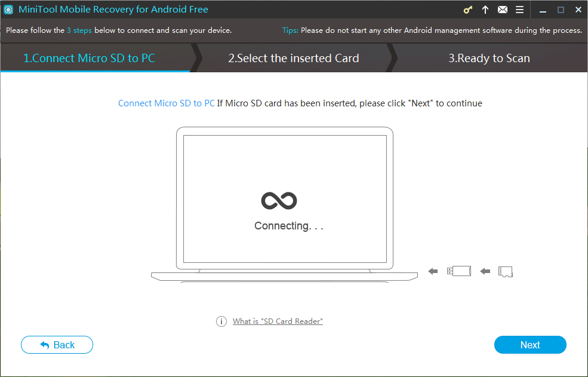
Task: Click the USB card reader icon
Action: click(x=459, y=271)
